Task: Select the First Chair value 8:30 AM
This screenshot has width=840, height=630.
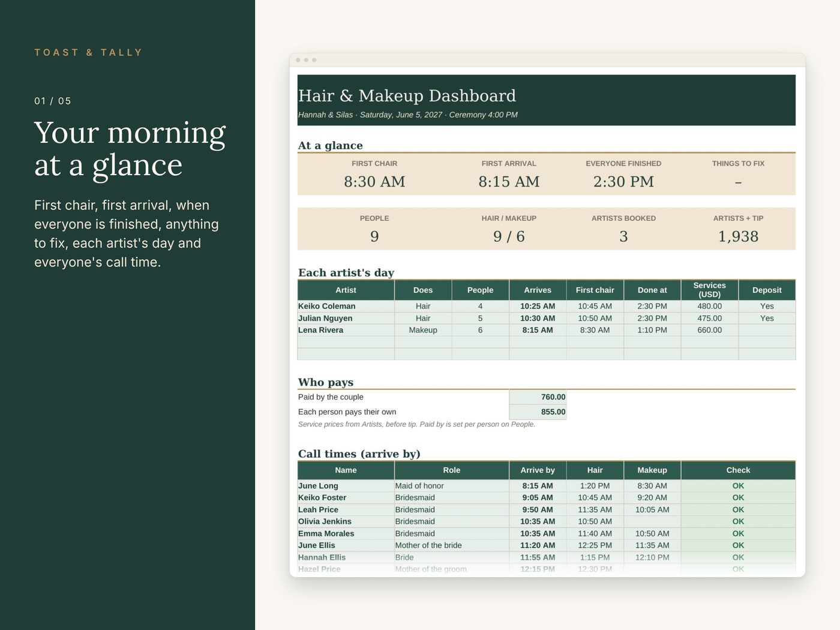Action: tap(374, 181)
